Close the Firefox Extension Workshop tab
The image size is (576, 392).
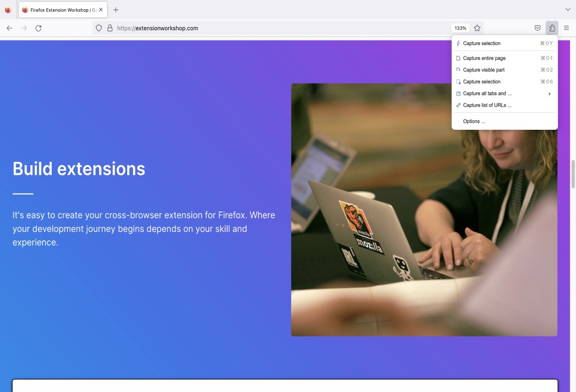(101, 10)
